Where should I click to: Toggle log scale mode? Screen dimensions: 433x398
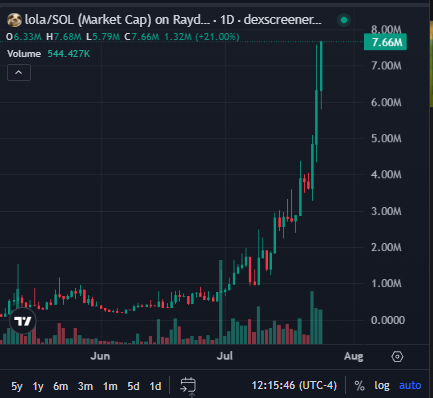382,386
